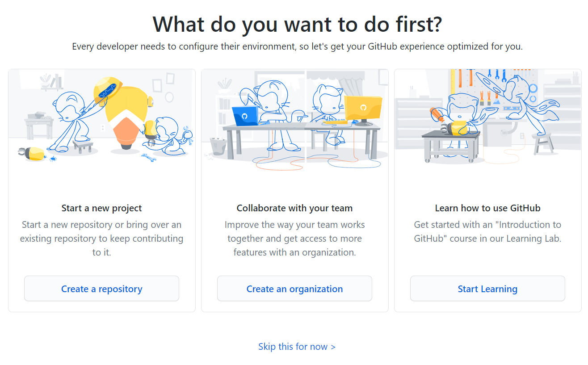The height and width of the screenshot is (365, 588).
Task: Select the Start a new project card
Action: point(101,188)
